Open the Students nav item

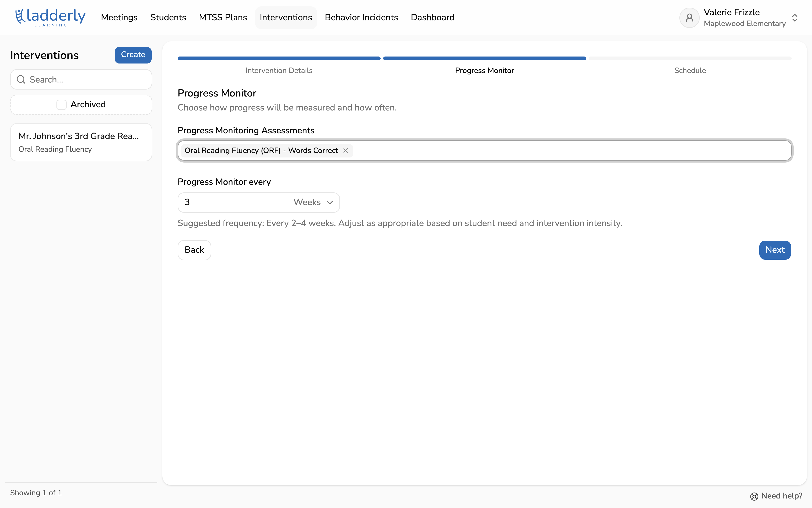point(168,18)
